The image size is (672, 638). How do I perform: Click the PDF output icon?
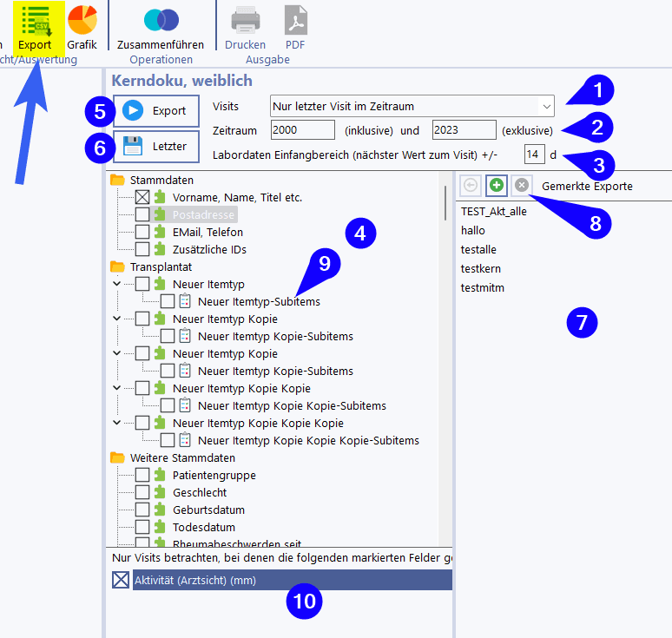(296, 20)
